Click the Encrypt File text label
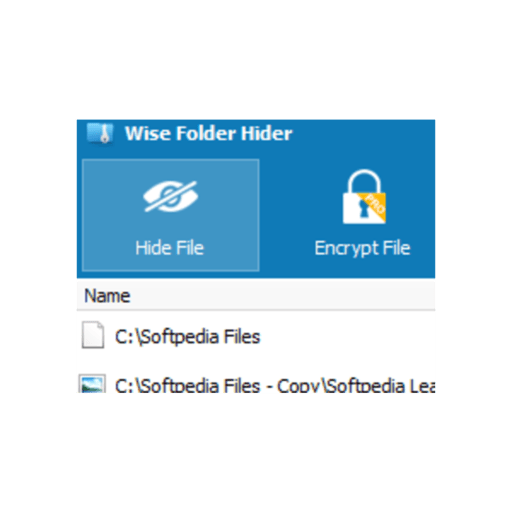 [362, 249]
